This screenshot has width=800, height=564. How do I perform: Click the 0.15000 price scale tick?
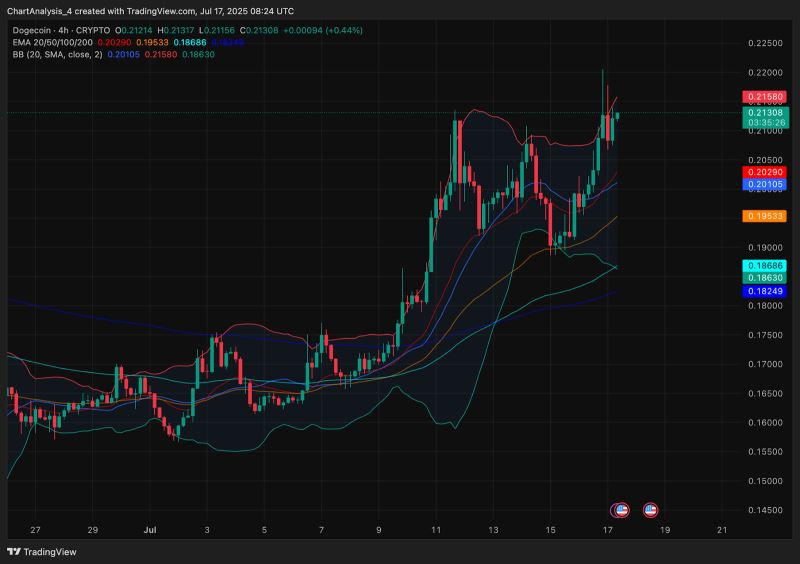tap(765, 481)
